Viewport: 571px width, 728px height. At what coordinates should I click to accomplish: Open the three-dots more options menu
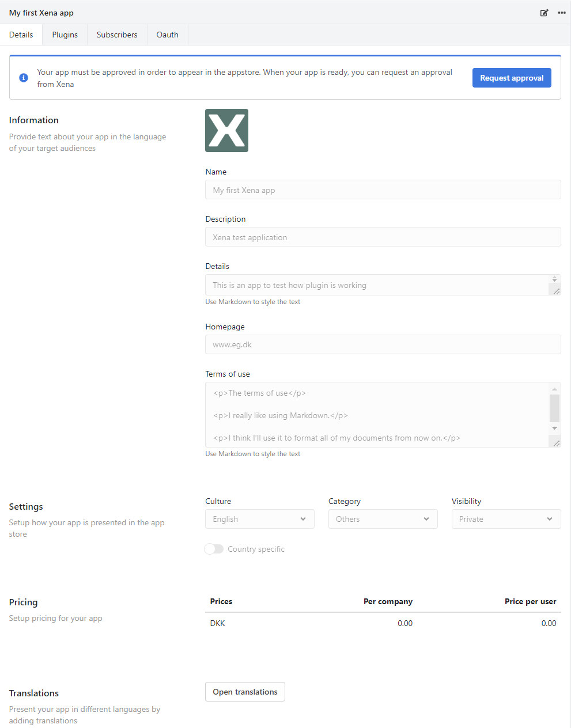point(562,13)
